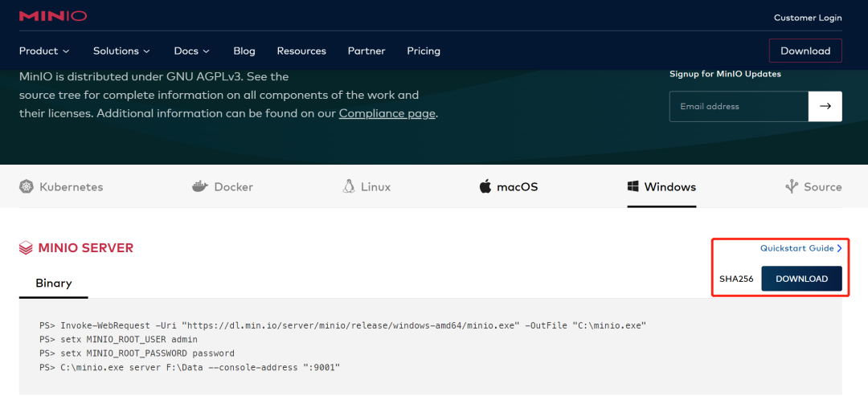Select the Windows platform tab
Screen dimensions: 868x412
(x=661, y=187)
